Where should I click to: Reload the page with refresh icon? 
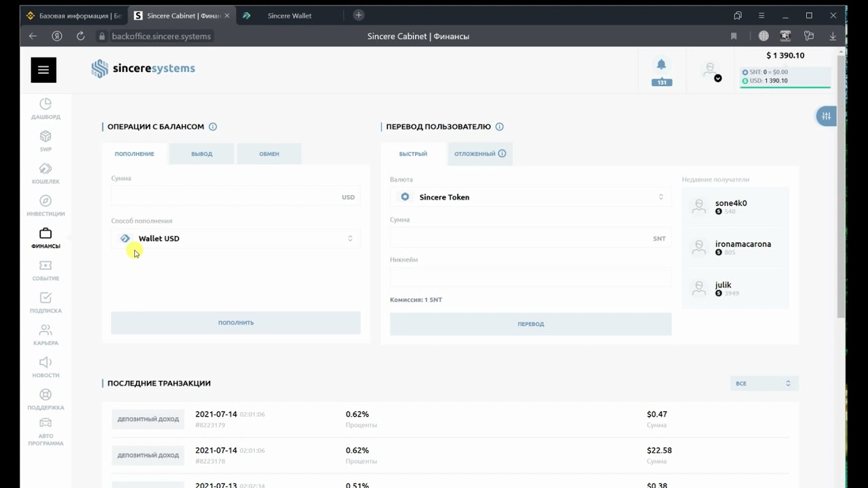(81, 36)
